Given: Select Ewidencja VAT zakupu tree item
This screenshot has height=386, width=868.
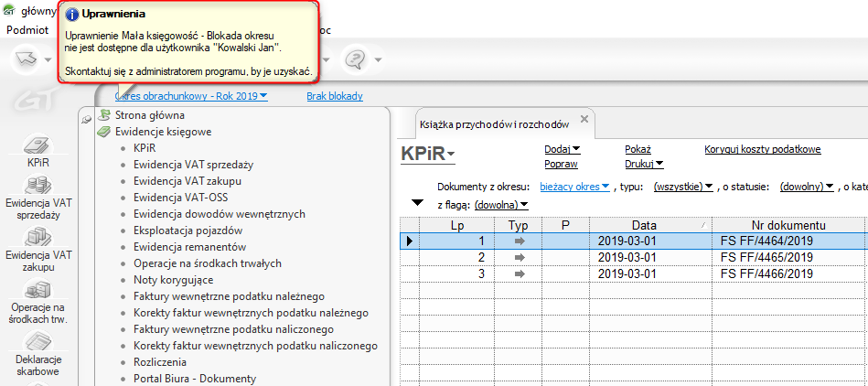Looking at the screenshot, I should tap(188, 181).
